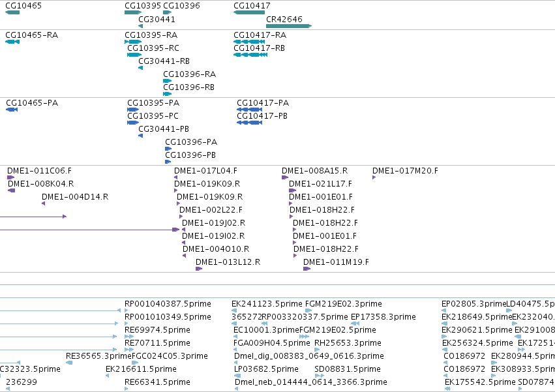The image size is (555, 392).
Task: Click the RP001040387.5prime EST label
Action: (x=168, y=304)
